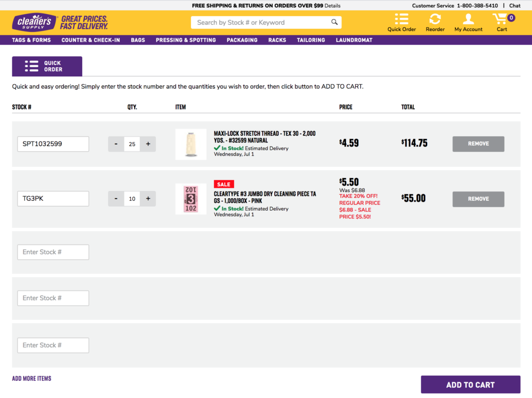Open the Maxi-Lock Stretch Thread product title
The image size is (532, 398).
click(x=264, y=137)
